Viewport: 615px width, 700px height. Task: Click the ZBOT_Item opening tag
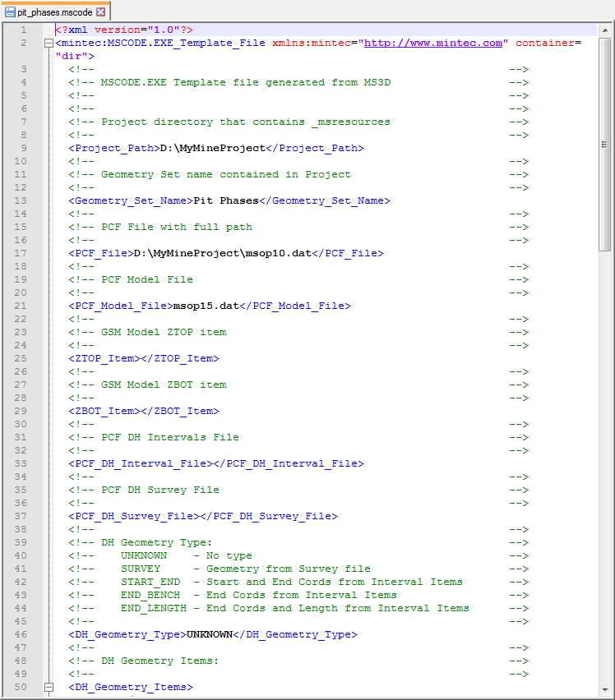[104, 411]
